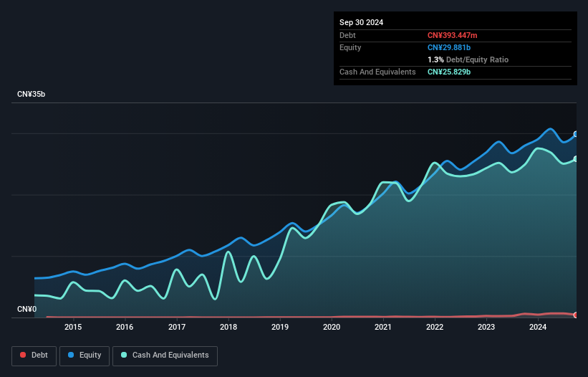Click the CN¥35b y-axis label
588x377 pixels.
[x=31, y=94]
